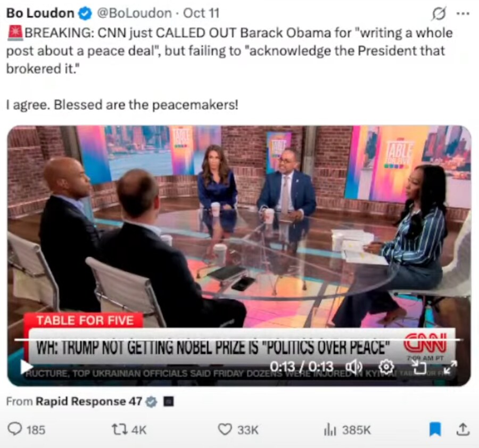
Task: Toggle the blue bookmark icon
Action: (435, 429)
